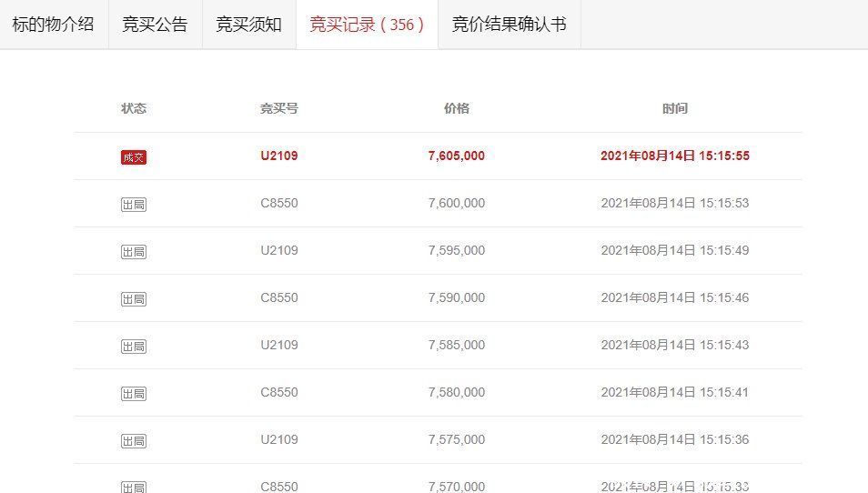Click the 出局 badge for bid 7,575,000
This screenshot has height=493, width=868.
pyautogui.click(x=134, y=441)
